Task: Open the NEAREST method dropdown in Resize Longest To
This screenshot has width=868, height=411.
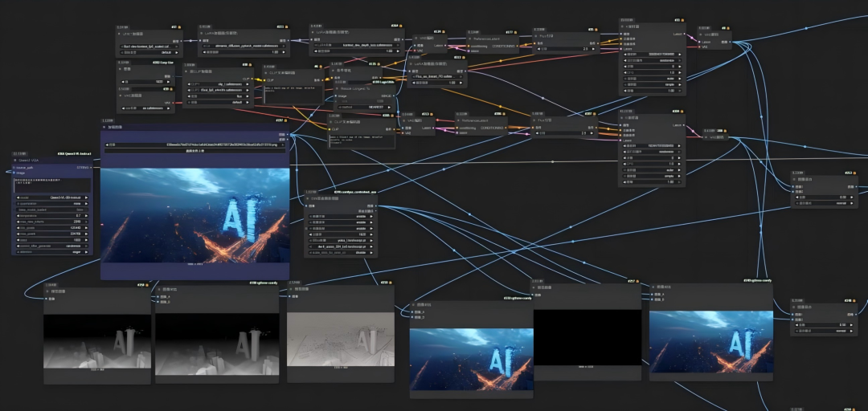Action: [x=365, y=107]
